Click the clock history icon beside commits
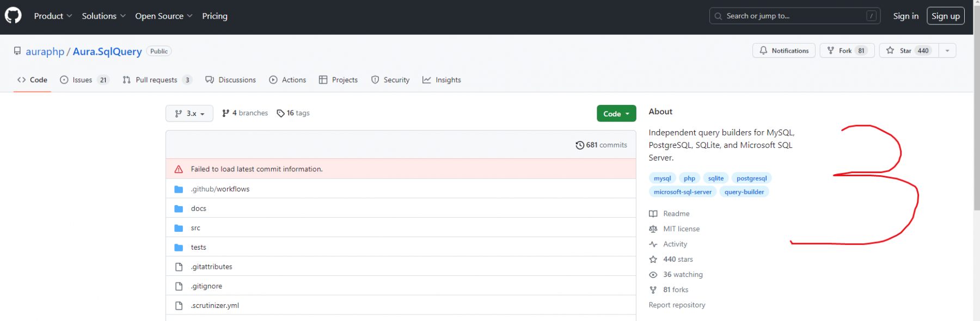This screenshot has height=321, width=980. pyautogui.click(x=580, y=145)
